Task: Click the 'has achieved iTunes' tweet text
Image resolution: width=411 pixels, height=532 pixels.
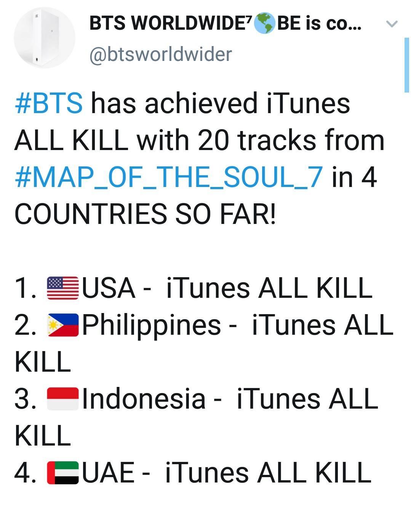Action: click(220, 103)
